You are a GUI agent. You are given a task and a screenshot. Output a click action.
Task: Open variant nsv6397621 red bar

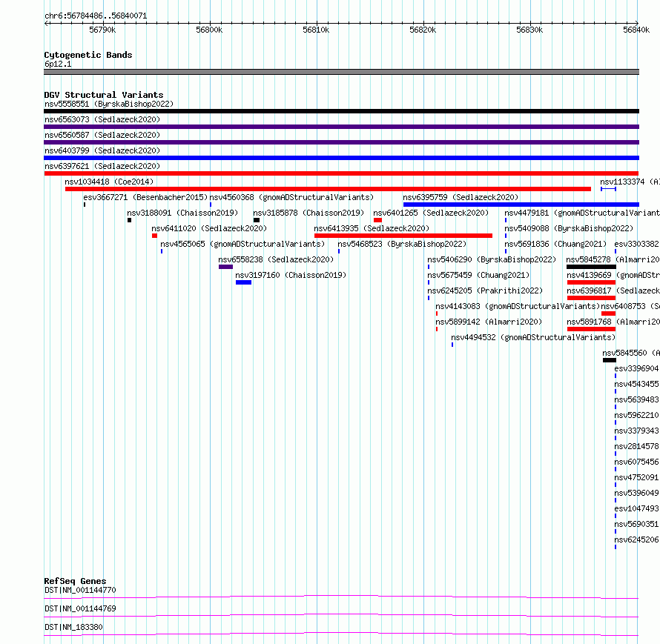coord(341,173)
